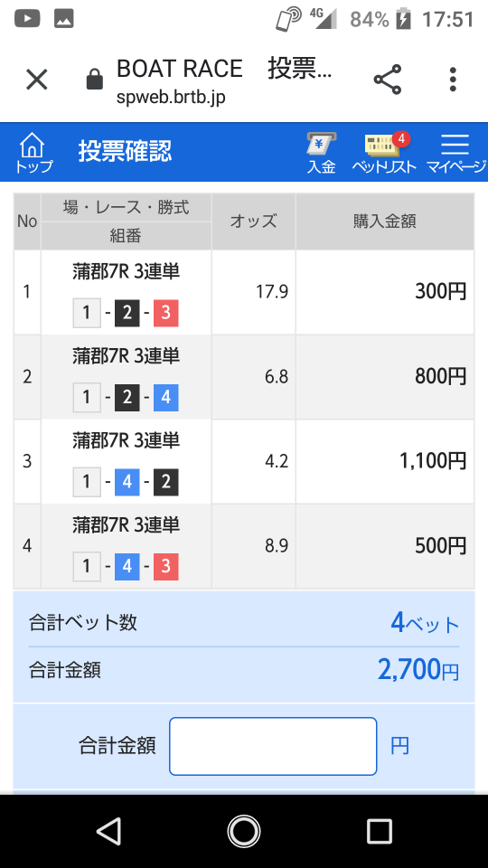Select bet row 1 with odds 17.9
This screenshot has width=488, height=868.
coord(244,292)
